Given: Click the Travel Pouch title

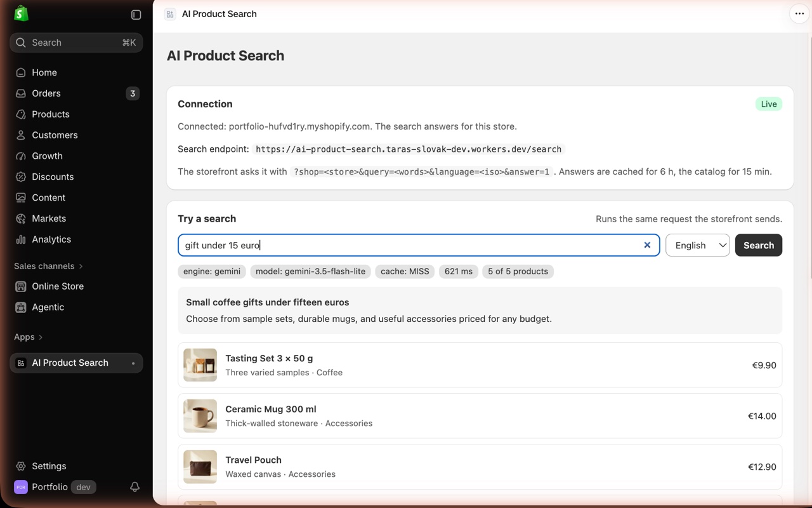Looking at the screenshot, I should [254, 460].
